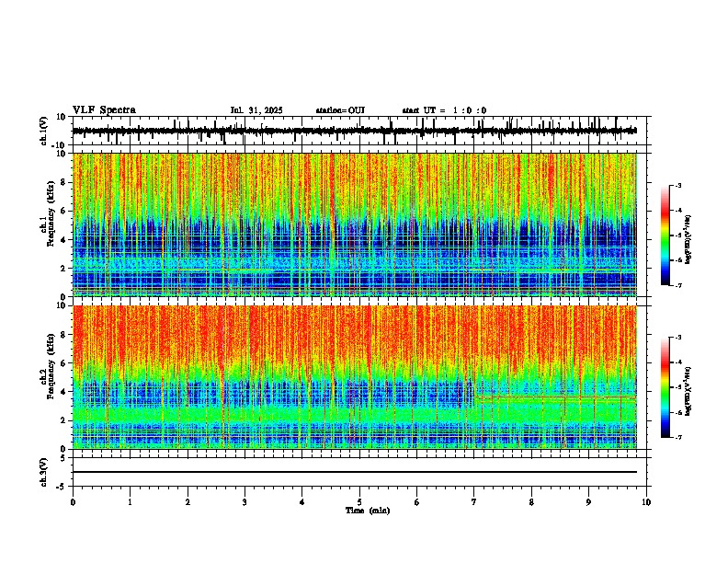Click time axis tick label "0"
This screenshot has height=563, width=728.
[x=73, y=502]
